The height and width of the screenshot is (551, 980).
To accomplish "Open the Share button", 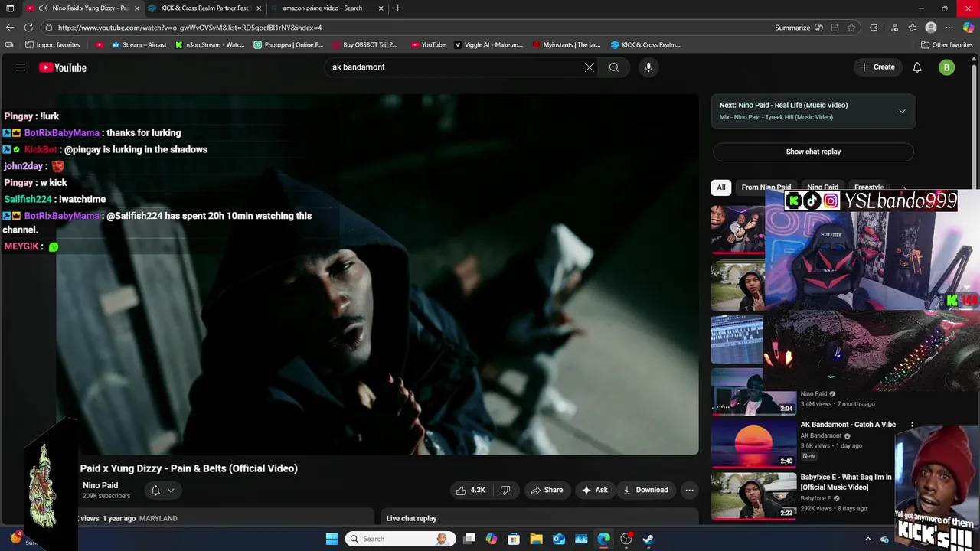I will coord(547,490).
